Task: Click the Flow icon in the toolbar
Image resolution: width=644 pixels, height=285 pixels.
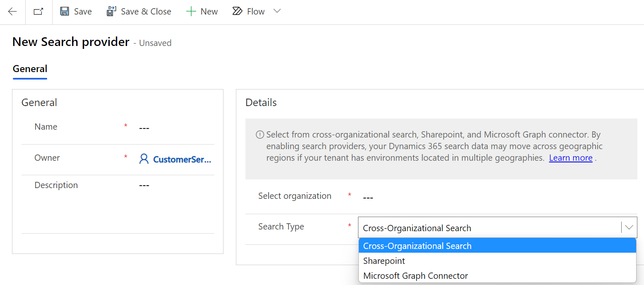Action: (x=237, y=12)
